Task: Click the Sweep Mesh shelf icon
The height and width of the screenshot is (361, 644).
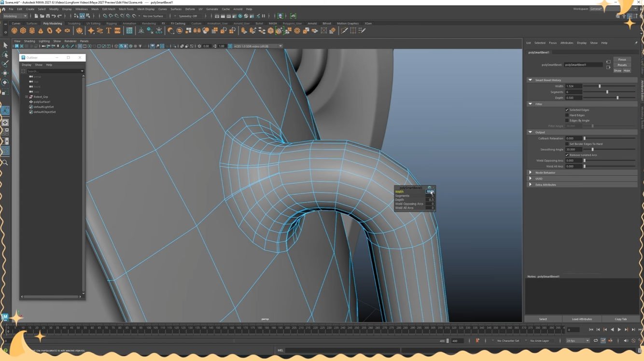Action: [99, 30]
